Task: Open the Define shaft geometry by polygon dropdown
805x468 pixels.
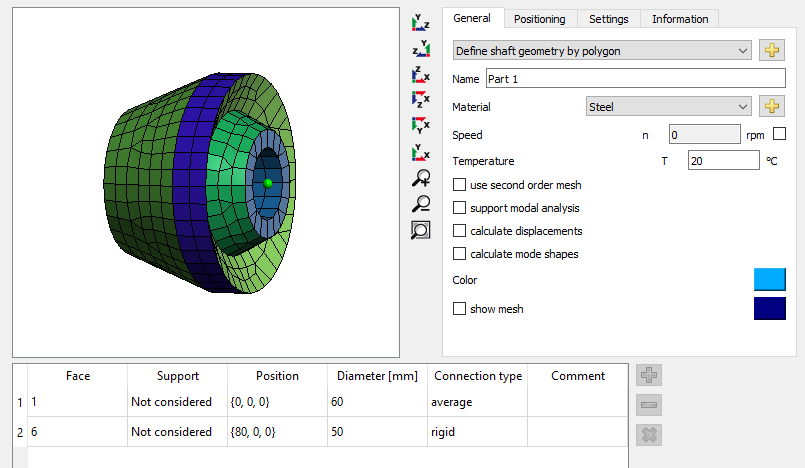Action: pyautogui.click(x=601, y=50)
